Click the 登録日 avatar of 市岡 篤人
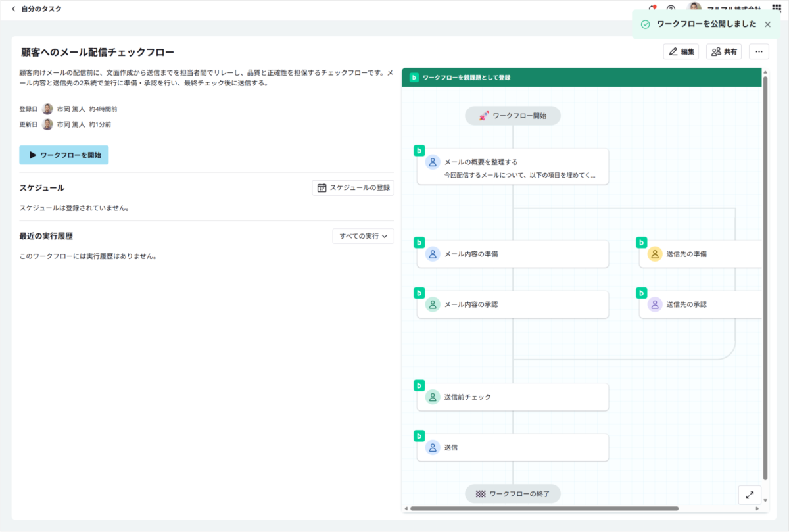This screenshot has height=532, width=789. coord(47,109)
